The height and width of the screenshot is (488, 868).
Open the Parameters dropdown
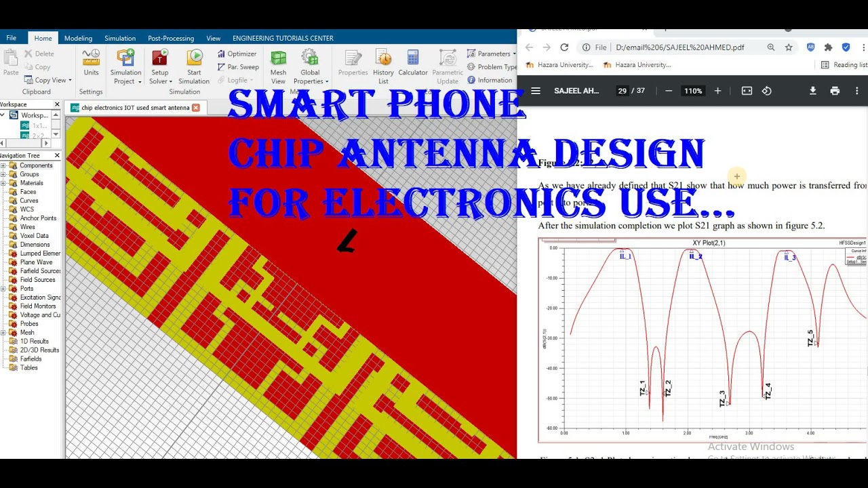(491, 54)
